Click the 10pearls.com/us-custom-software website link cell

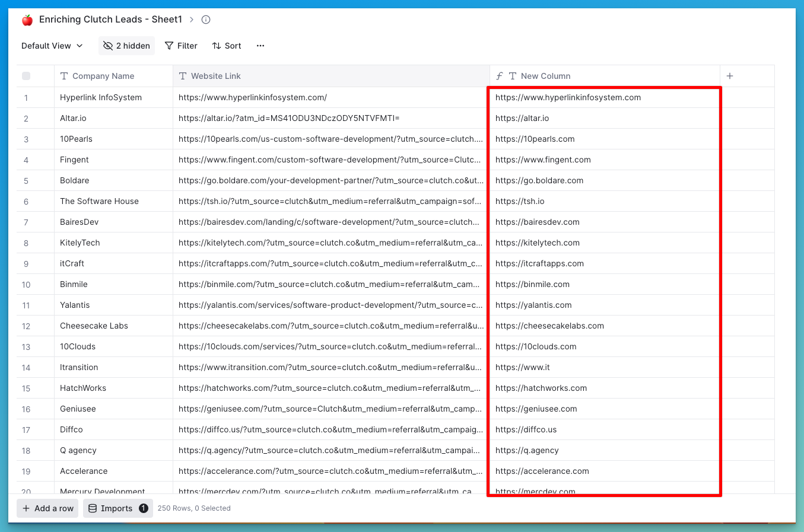point(331,139)
